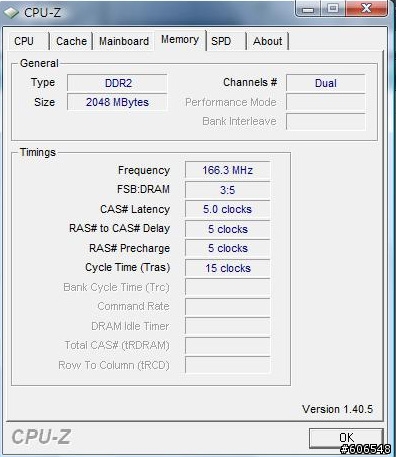This screenshot has height=457, width=396.
Task: Click the Size label in General
Action: pos(44,102)
